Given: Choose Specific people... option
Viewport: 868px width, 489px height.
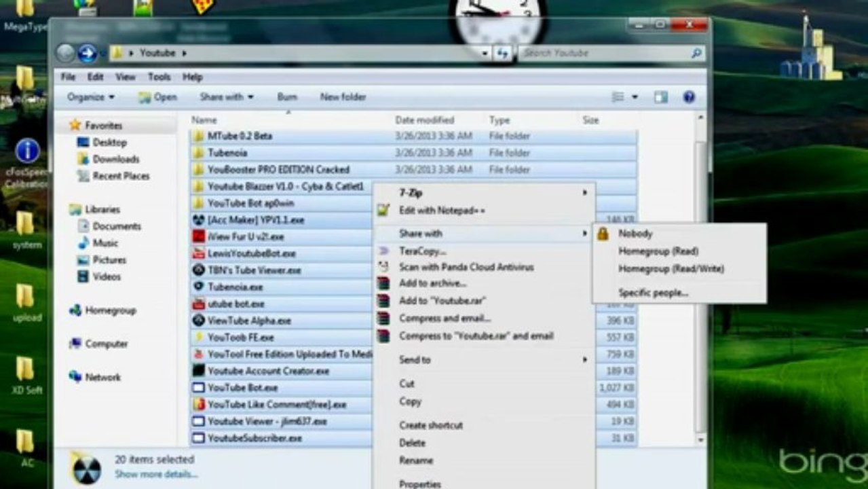Looking at the screenshot, I should coord(653,293).
